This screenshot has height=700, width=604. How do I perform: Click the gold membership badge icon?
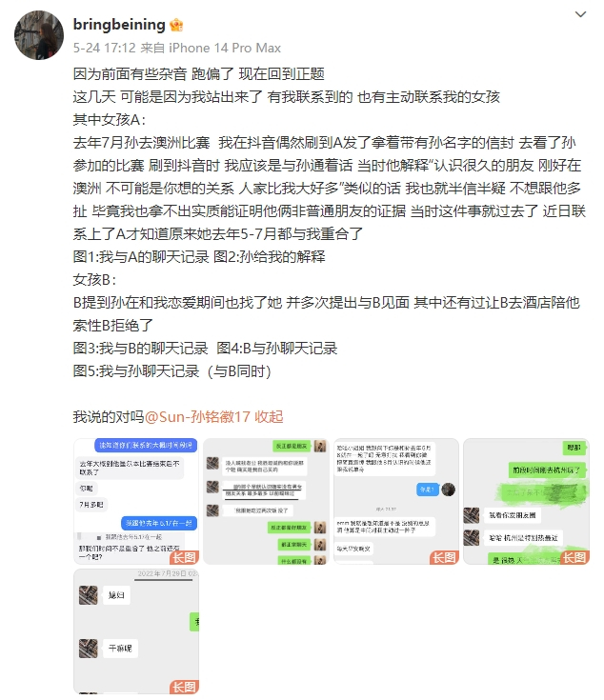176,25
